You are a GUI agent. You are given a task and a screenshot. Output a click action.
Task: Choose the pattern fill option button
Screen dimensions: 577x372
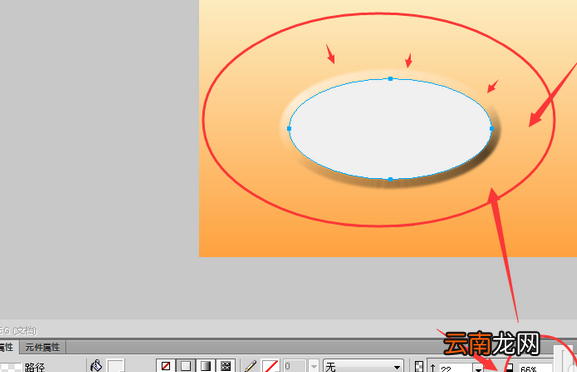pos(226,366)
